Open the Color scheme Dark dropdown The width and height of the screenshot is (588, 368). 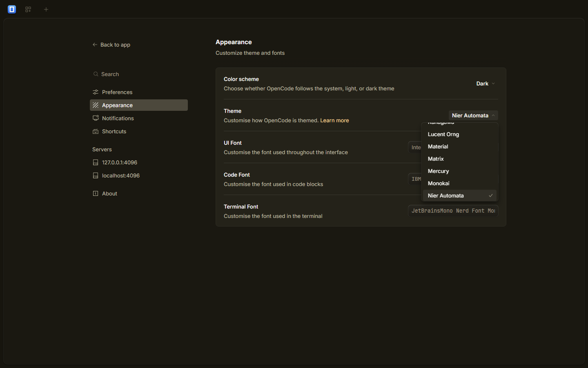pyautogui.click(x=486, y=83)
